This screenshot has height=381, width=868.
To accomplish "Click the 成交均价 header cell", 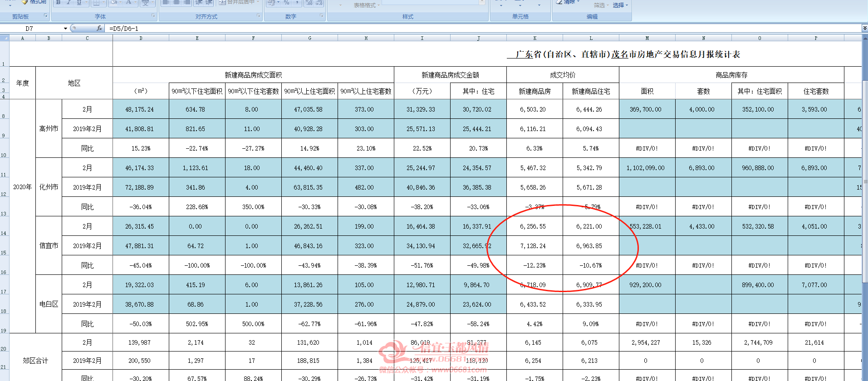I will click(563, 75).
